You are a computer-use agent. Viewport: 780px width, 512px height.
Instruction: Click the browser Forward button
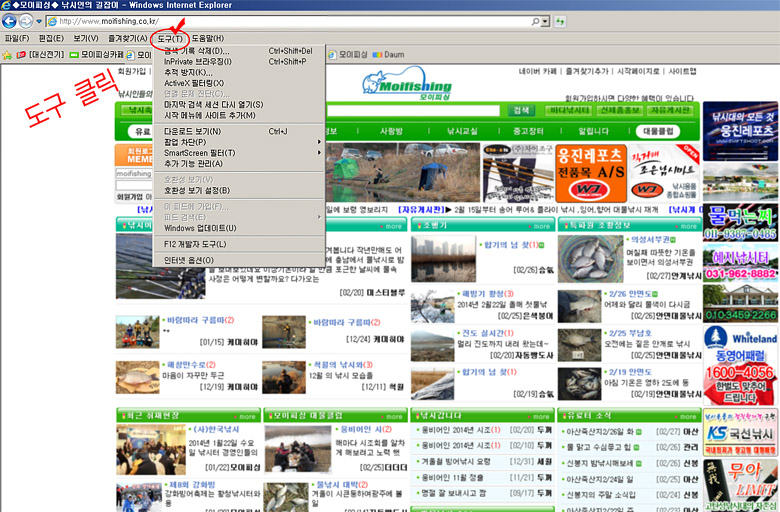[x=26, y=21]
